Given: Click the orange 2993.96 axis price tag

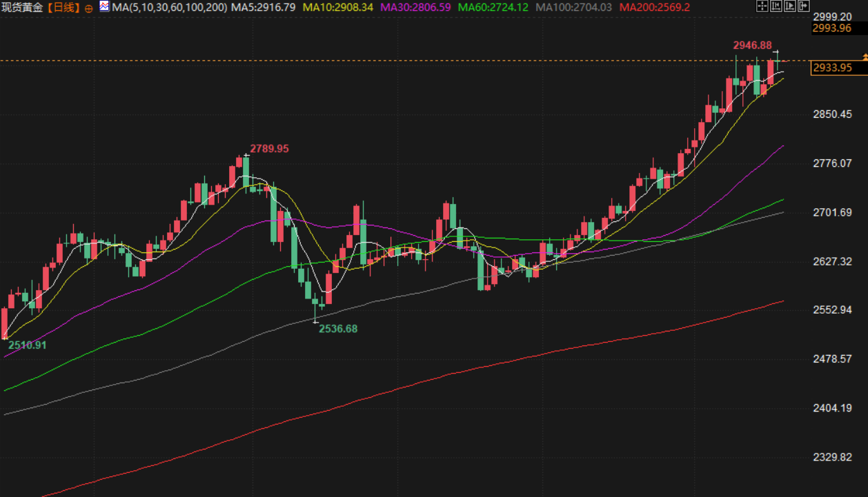Looking at the screenshot, I should [832, 28].
